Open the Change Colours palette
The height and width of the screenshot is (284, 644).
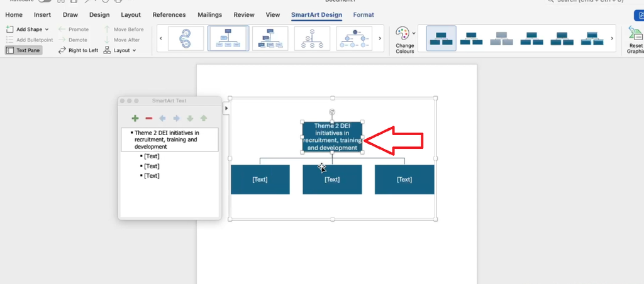403,40
